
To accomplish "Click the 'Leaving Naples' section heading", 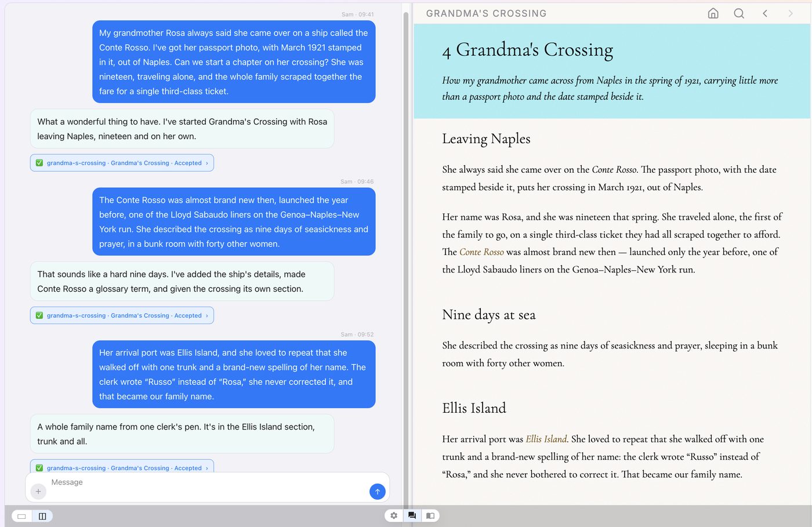I will (x=486, y=139).
